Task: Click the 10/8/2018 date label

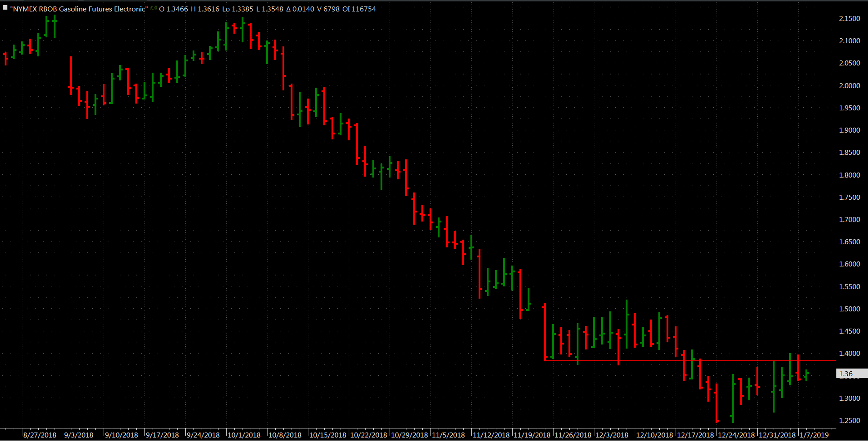Action: pos(285,435)
